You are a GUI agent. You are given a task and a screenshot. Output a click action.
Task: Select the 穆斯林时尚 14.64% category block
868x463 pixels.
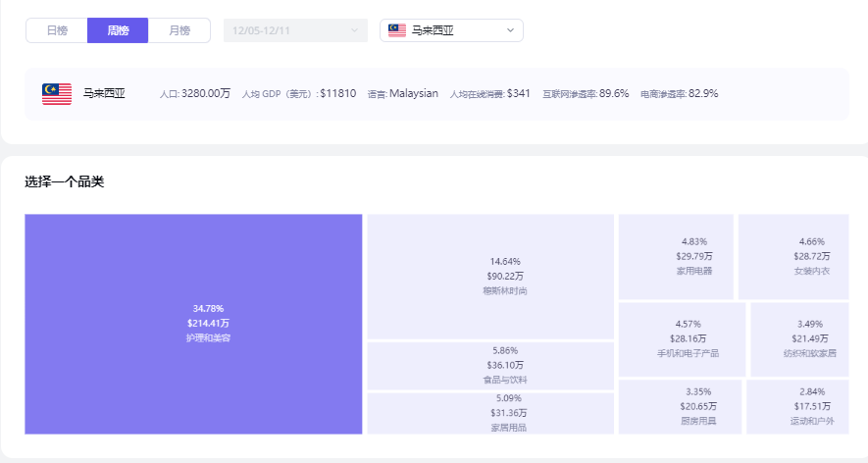[490, 277]
